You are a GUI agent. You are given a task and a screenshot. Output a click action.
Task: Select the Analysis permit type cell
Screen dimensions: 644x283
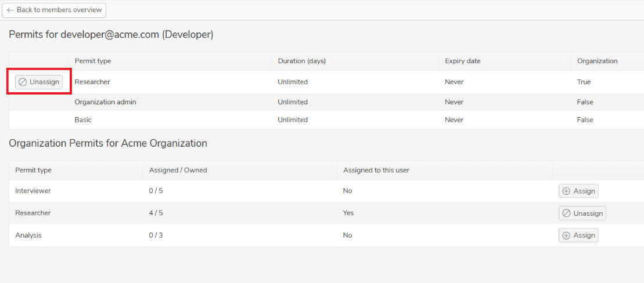[x=28, y=235]
